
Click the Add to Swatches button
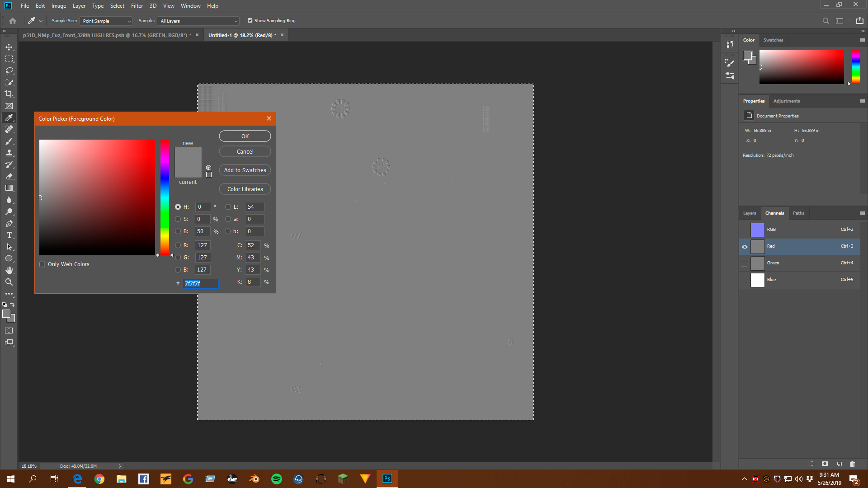point(245,170)
